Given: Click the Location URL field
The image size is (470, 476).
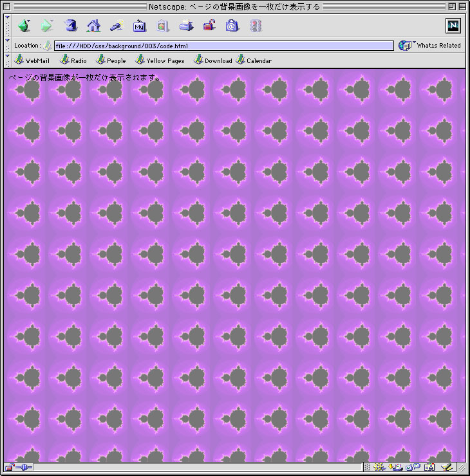Looking at the screenshot, I should click(x=223, y=46).
